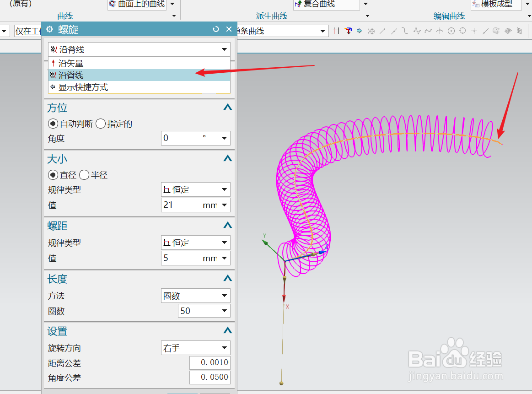Enable the bounded grid snap icon
The image size is (532, 394).
[508, 31]
